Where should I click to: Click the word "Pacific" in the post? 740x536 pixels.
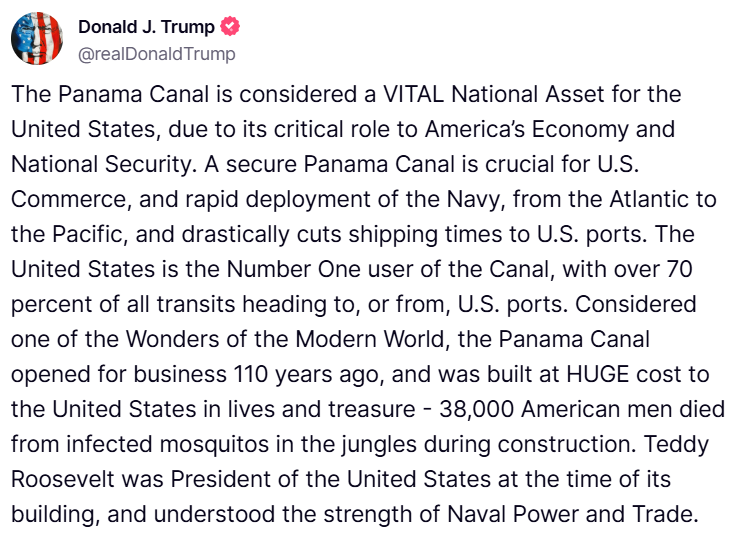[86, 236]
